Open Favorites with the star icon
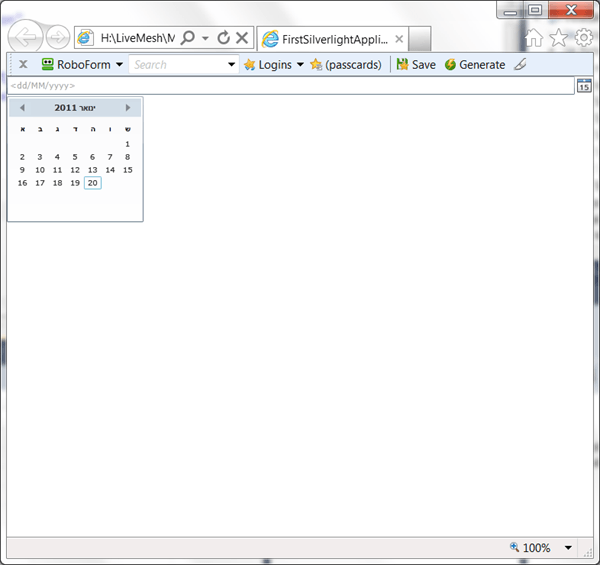Viewport: 600px width, 565px height. pos(558,37)
